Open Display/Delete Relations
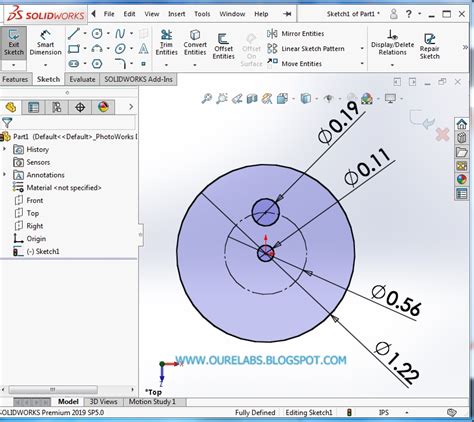This screenshot has height=422, width=474. pos(392,43)
